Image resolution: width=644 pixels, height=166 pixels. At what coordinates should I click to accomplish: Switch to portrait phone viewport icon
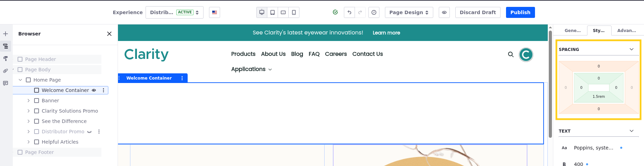(294, 12)
